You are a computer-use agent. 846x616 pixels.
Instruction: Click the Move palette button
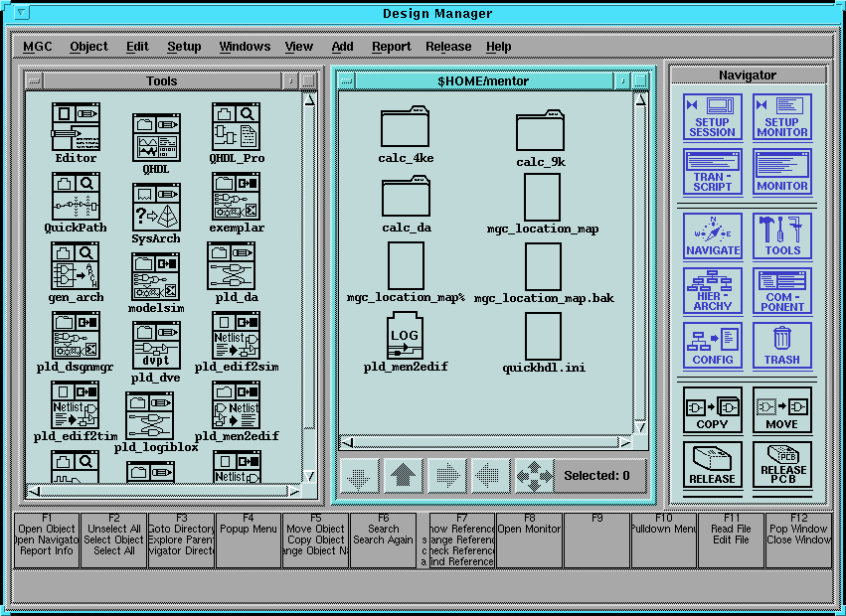pyautogui.click(x=782, y=410)
